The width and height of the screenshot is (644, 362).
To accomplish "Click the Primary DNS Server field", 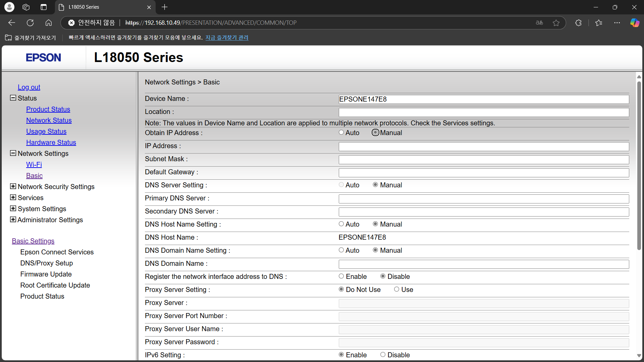I will pyautogui.click(x=484, y=199).
